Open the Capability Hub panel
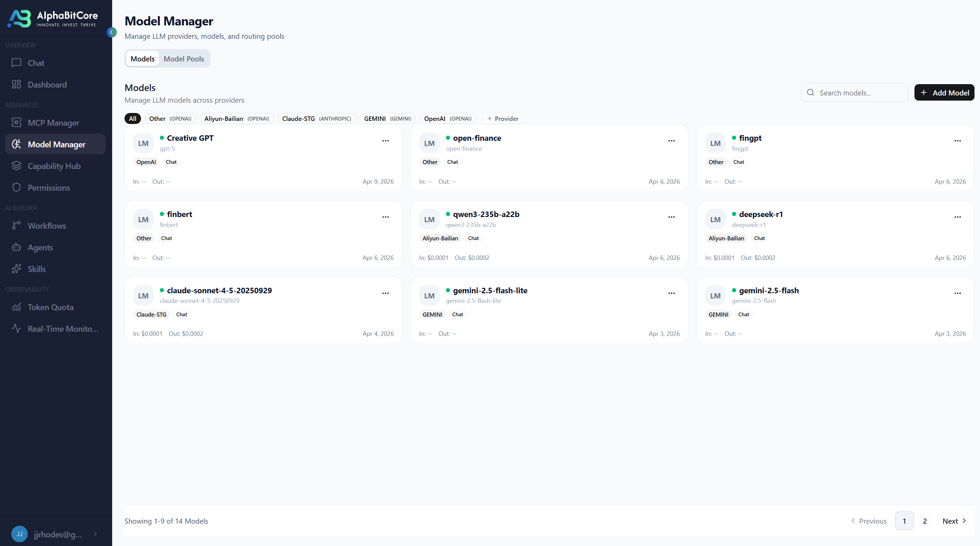Viewport: 980px width, 546px height. [54, 166]
